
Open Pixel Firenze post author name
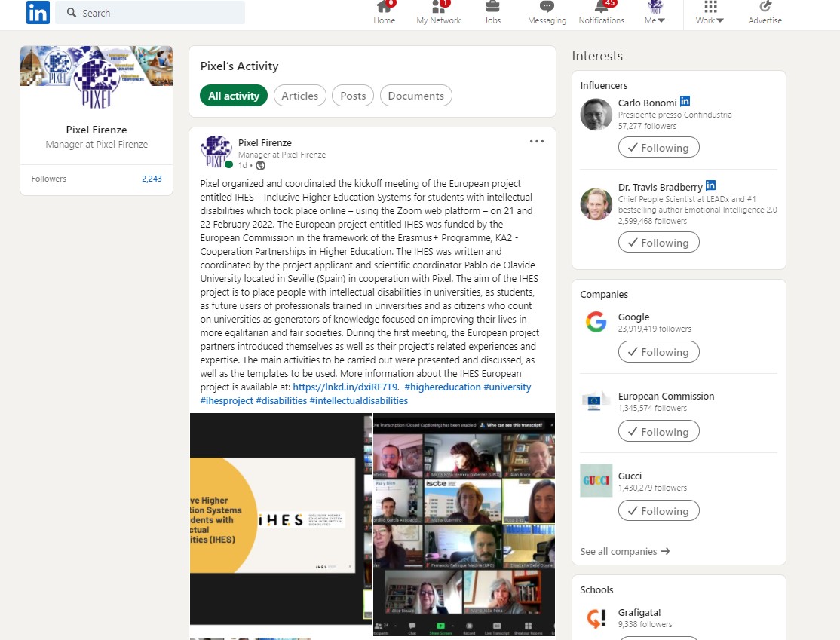265,143
